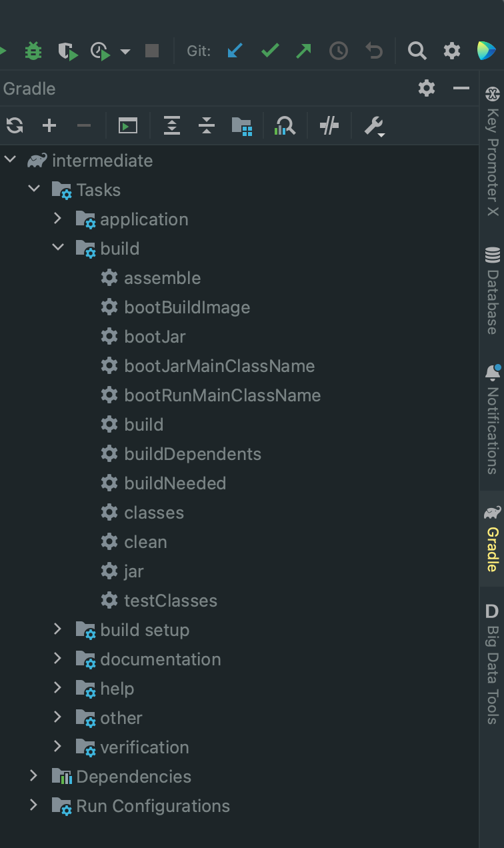
Task: Expand all tree nodes
Action: pos(172,125)
